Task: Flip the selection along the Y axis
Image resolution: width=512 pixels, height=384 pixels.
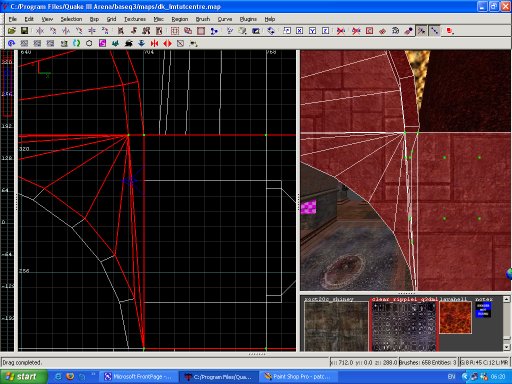Action: (x=66, y=31)
